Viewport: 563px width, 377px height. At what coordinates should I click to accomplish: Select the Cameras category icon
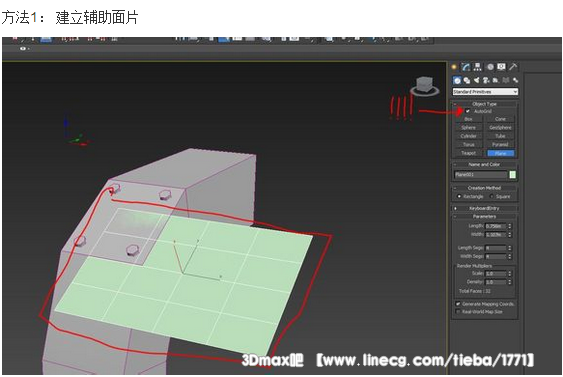486,80
